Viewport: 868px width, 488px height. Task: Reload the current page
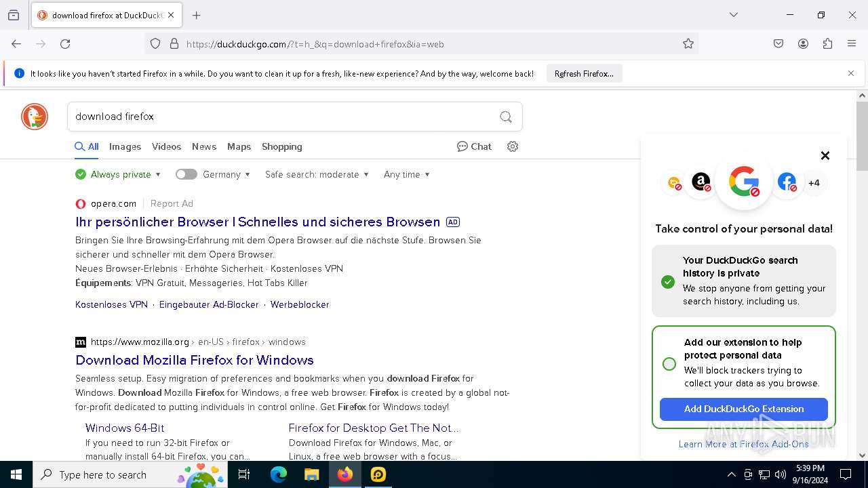point(65,44)
